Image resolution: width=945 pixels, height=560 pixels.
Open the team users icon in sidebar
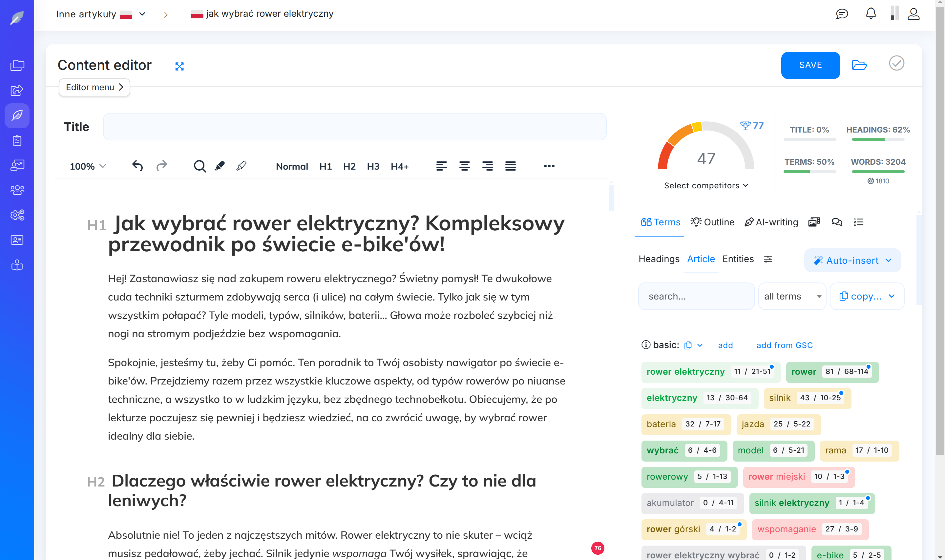(x=17, y=190)
